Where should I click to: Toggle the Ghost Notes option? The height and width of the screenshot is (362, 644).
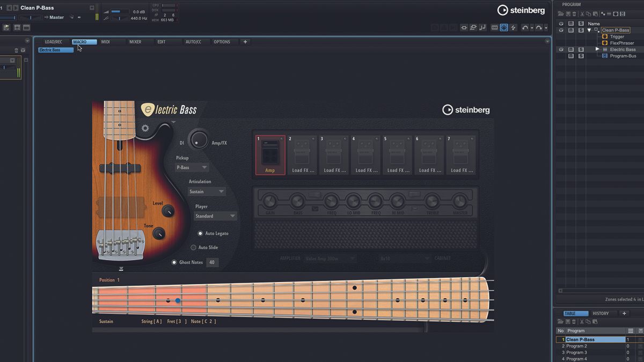coord(174,262)
